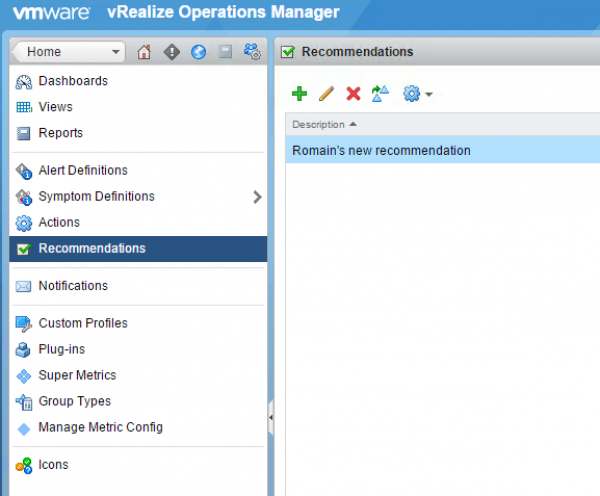Image resolution: width=600 pixels, height=496 pixels.
Task: Click the Dashboards gauge icon
Action: [x=24, y=82]
